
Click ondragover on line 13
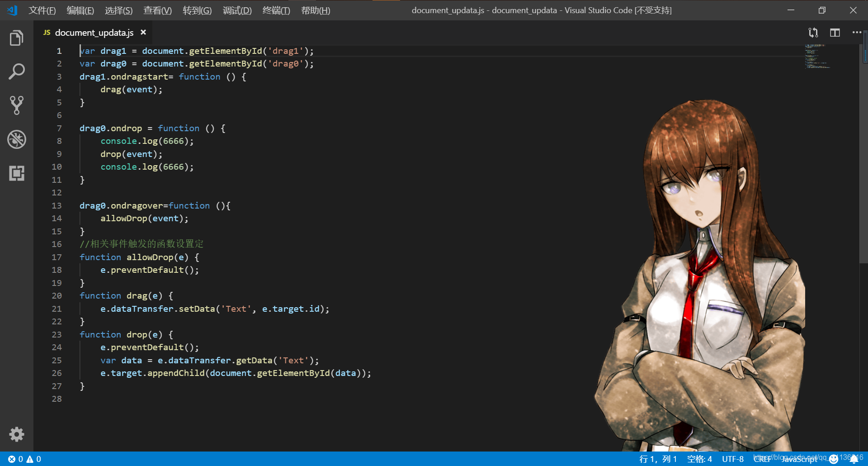point(137,206)
